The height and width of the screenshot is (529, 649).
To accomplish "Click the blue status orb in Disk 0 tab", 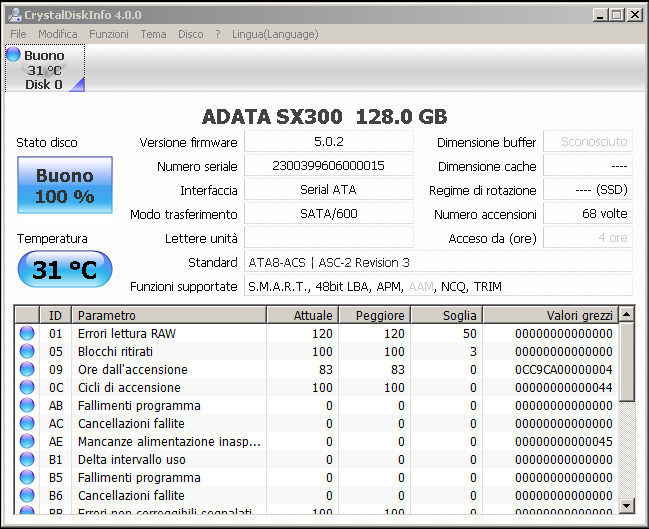I will coord(13,54).
